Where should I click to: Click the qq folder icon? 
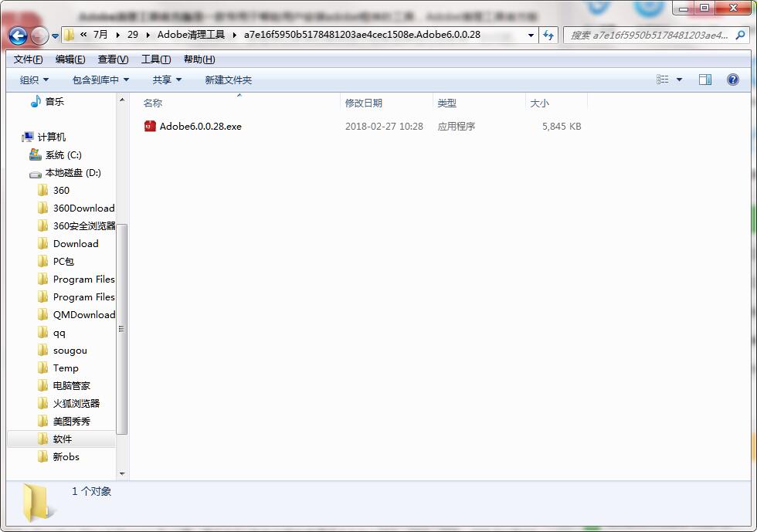coord(43,332)
